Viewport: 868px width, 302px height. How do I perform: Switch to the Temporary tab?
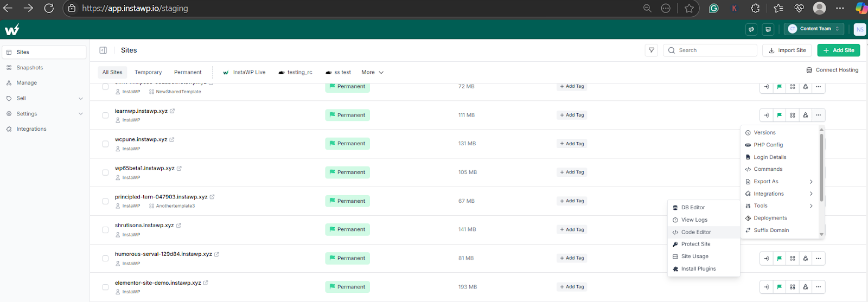(x=148, y=72)
